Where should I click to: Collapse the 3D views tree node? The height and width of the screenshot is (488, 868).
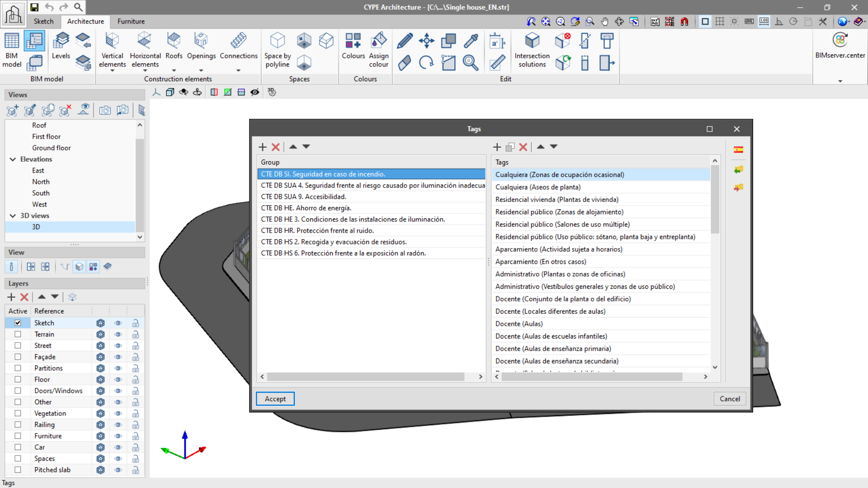pyautogui.click(x=13, y=216)
